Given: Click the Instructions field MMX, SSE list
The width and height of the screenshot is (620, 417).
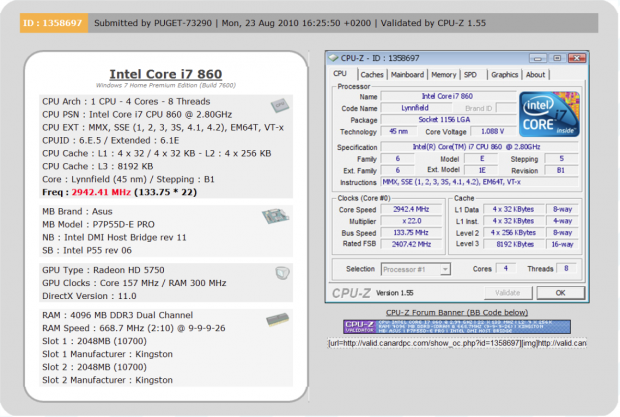Looking at the screenshot, I should (479, 182).
